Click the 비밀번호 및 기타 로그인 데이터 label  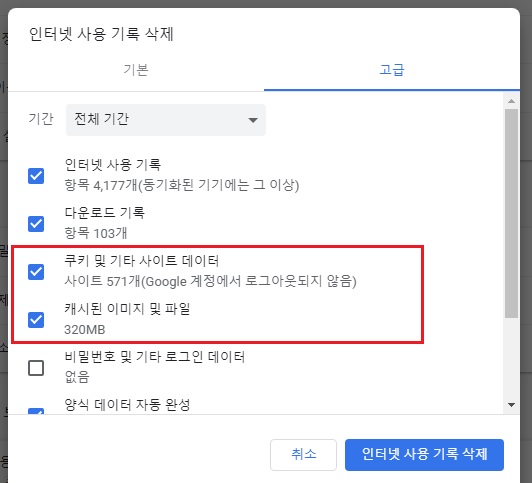pyautogui.click(x=154, y=356)
